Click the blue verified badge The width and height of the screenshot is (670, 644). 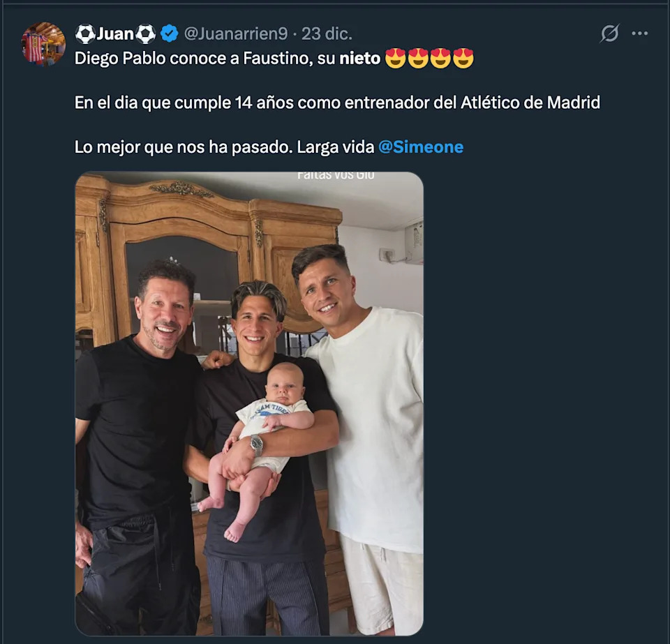(x=168, y=33)
